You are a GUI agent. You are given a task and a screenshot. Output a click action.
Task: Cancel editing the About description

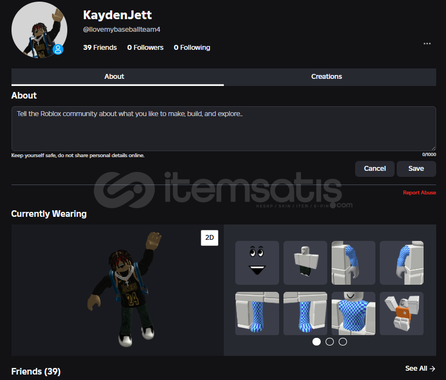click(x=375, y=169)
